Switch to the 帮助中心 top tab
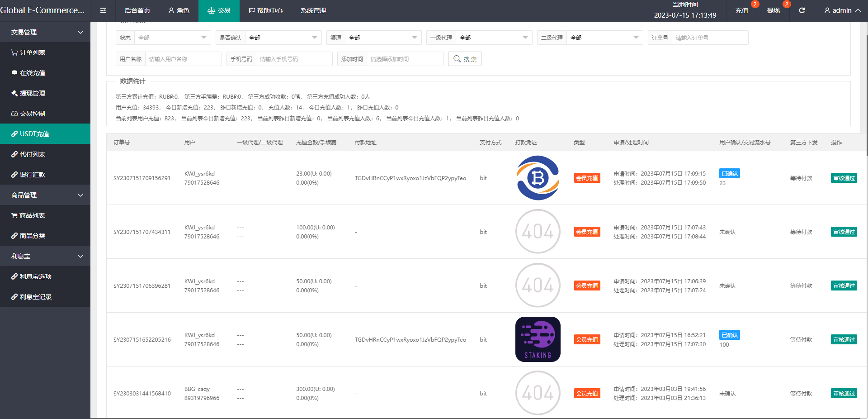Screen dimensions: 868x419 (265, 10)
